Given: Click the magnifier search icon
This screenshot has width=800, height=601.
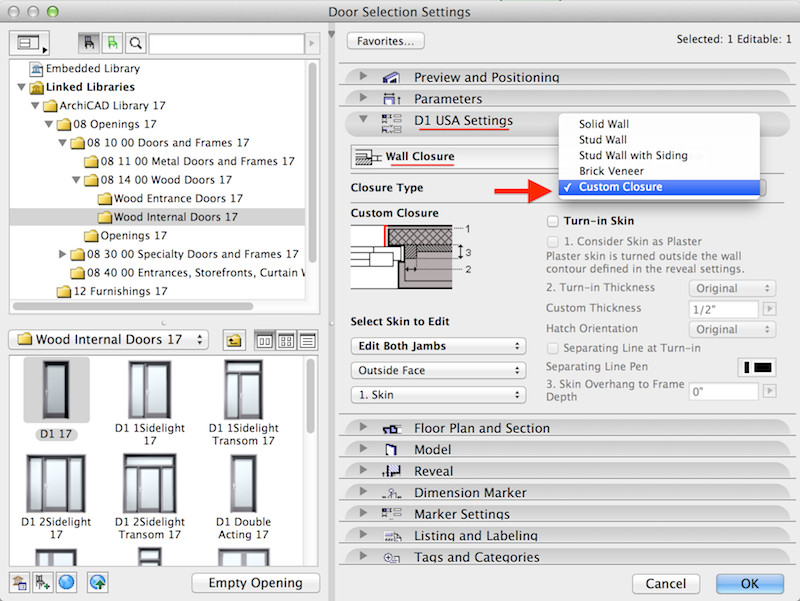Looking at the screenshot, I should pyautogui.click(x=136, y=43).
